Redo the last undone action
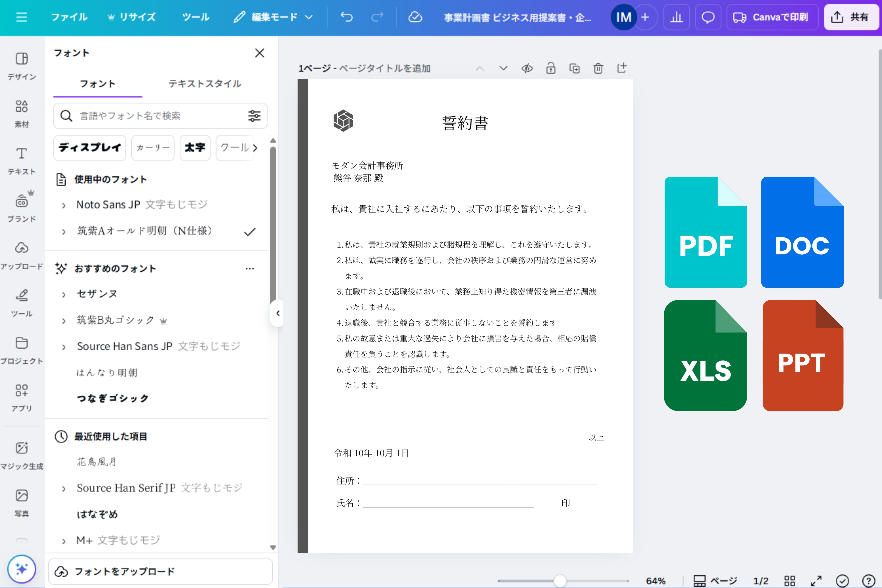The height and width of the screenshot is (588, 882). coord(377,17)
